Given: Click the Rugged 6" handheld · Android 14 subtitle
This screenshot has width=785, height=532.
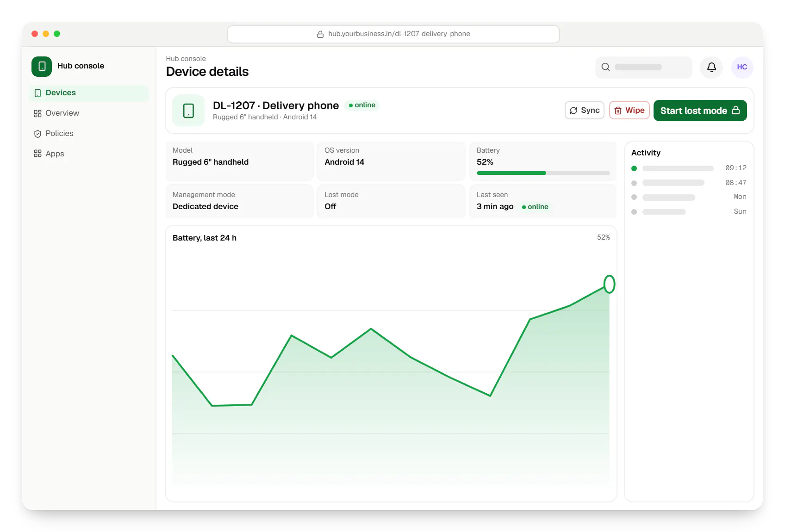Looking at the screenshot, I should [x=265, y=117].
